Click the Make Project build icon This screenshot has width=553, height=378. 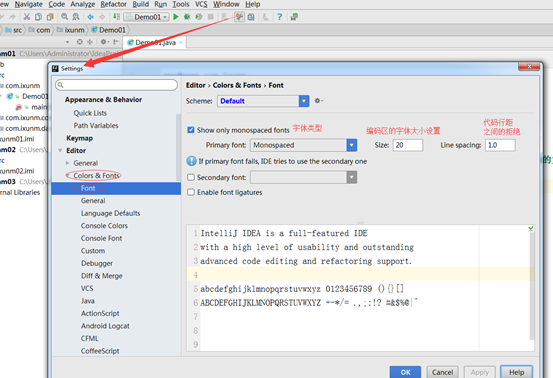coord(116,17)
